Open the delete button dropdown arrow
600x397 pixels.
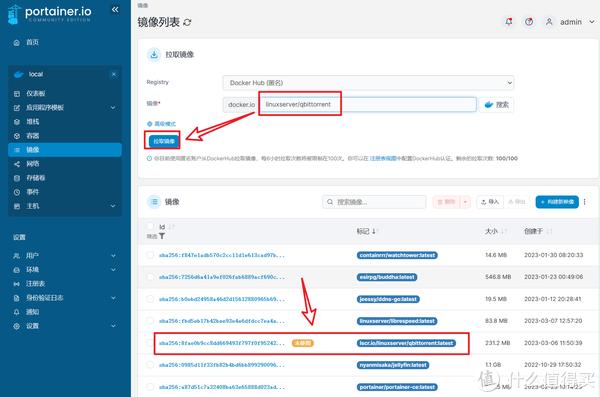[465, 202]
